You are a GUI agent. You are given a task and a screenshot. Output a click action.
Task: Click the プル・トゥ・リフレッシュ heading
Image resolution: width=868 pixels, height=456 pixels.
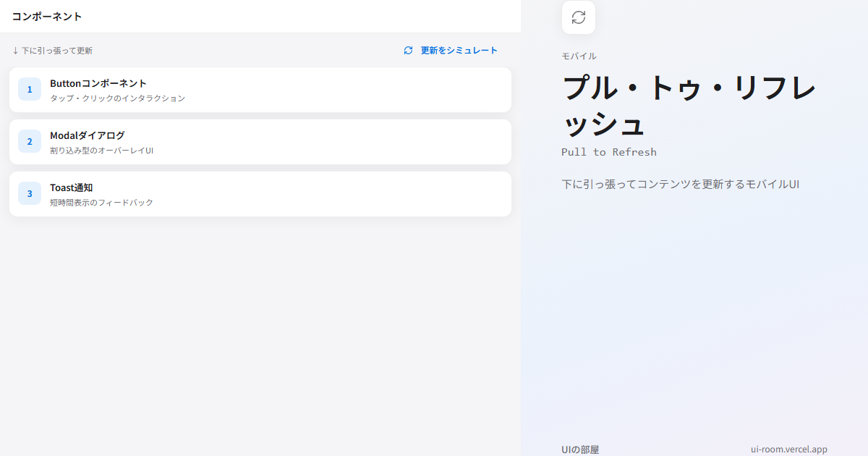pos(689,106)
